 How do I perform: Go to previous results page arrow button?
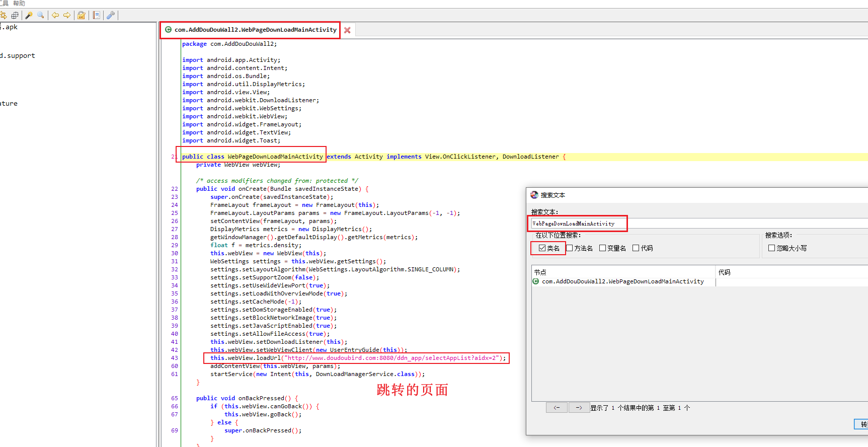[557, 408]
